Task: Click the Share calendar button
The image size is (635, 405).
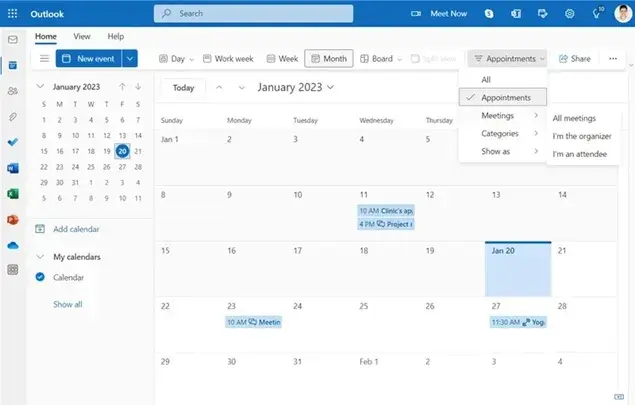Action: pos(574,59)
